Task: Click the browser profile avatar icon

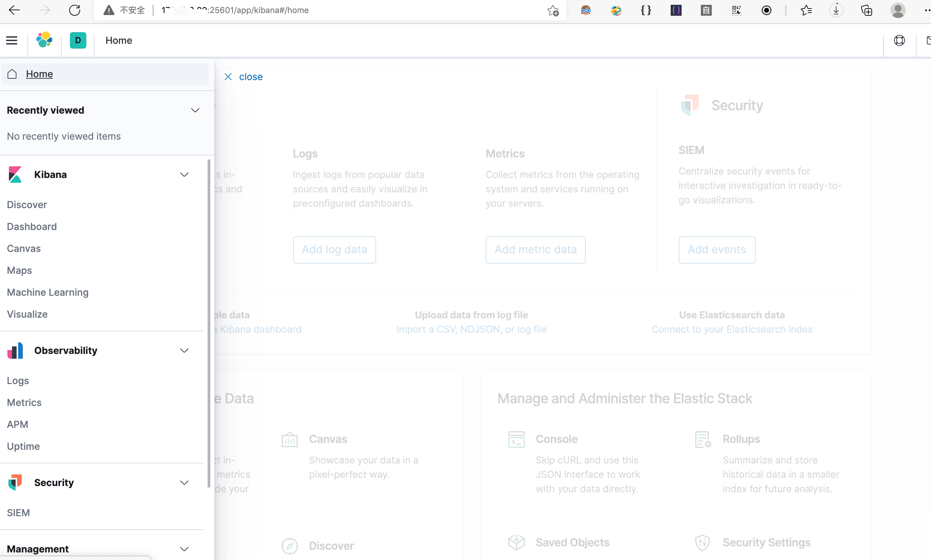Action: pos(897,10)
